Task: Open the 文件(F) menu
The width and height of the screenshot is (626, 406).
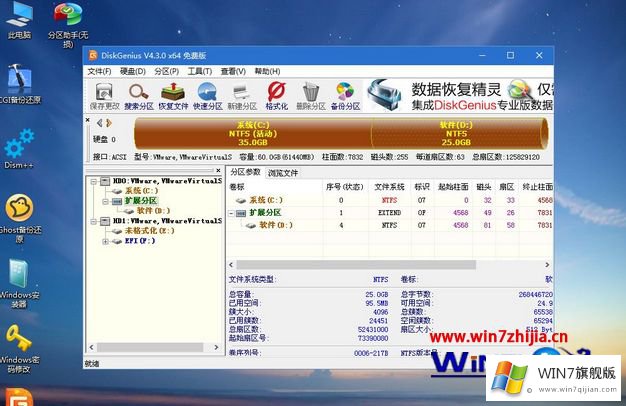Action: click(99, 71)
